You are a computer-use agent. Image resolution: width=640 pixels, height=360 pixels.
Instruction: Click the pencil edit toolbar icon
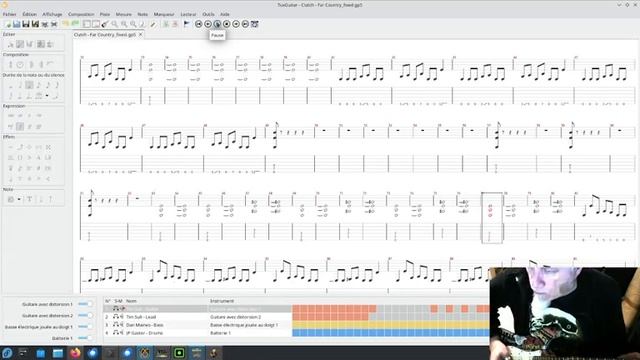tap(153, 24)
